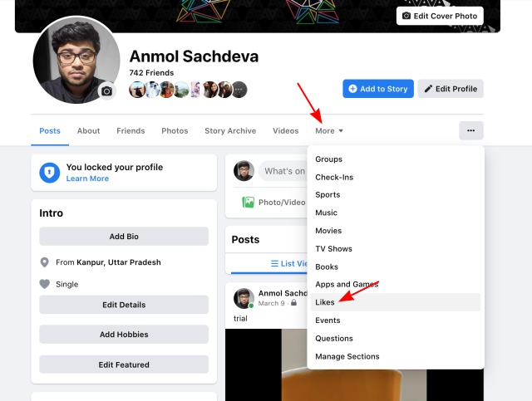Viewport: 532px width, 401px height.
Task: Click the Add Hobbies button
Action: point(124,335)
